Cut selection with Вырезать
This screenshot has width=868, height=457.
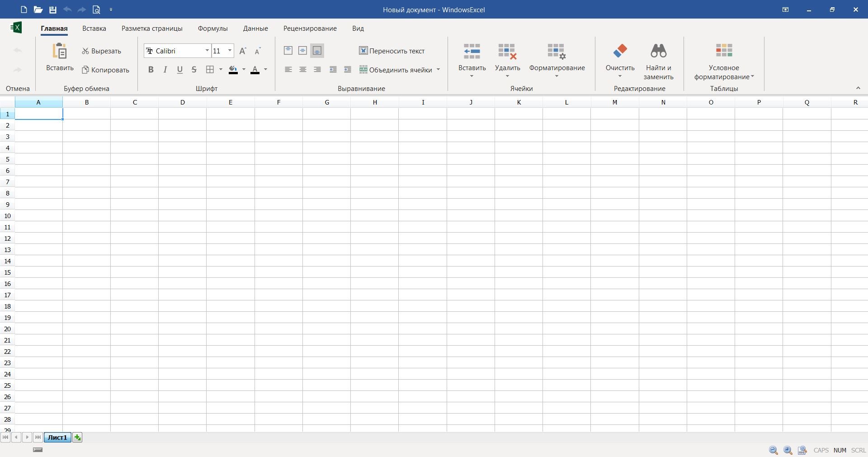click(x=101, y=51)
